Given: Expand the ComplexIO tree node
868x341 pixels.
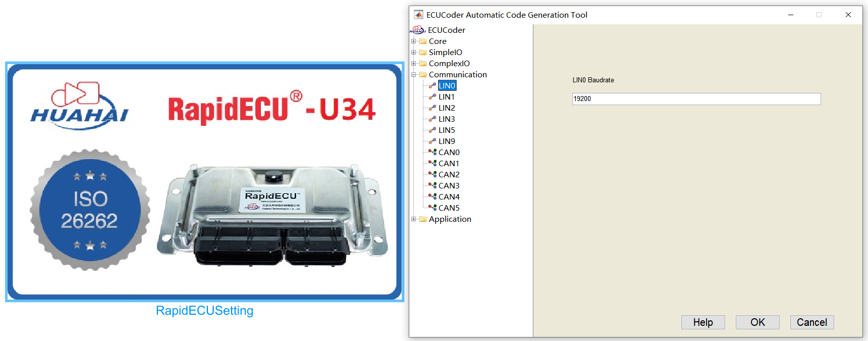Looking at the screenshot, I should 414,64.
